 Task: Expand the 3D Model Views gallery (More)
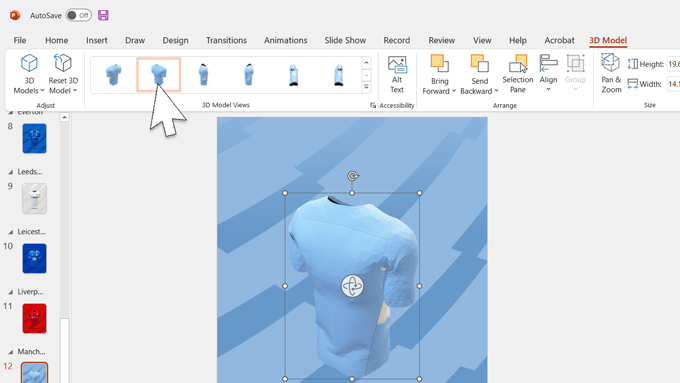click(x=366, y=87)
